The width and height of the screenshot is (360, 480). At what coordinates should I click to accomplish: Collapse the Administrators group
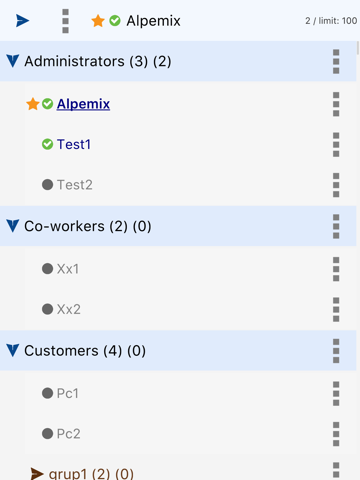(13, 61)
